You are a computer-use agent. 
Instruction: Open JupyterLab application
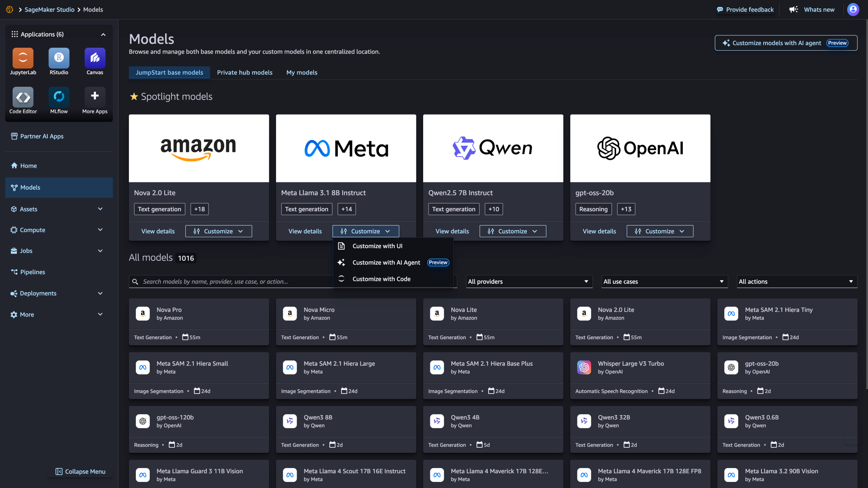pyautogui.click(x=23, y=62)
